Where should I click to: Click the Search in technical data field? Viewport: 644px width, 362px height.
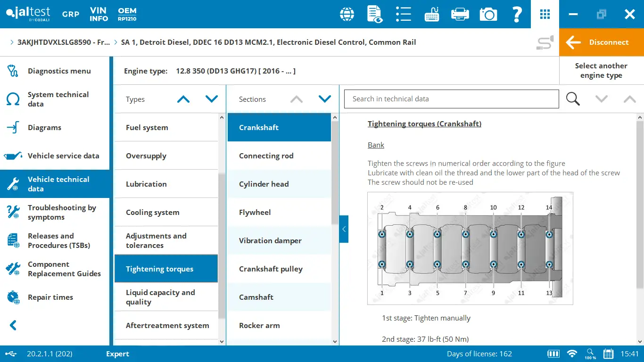451,99
